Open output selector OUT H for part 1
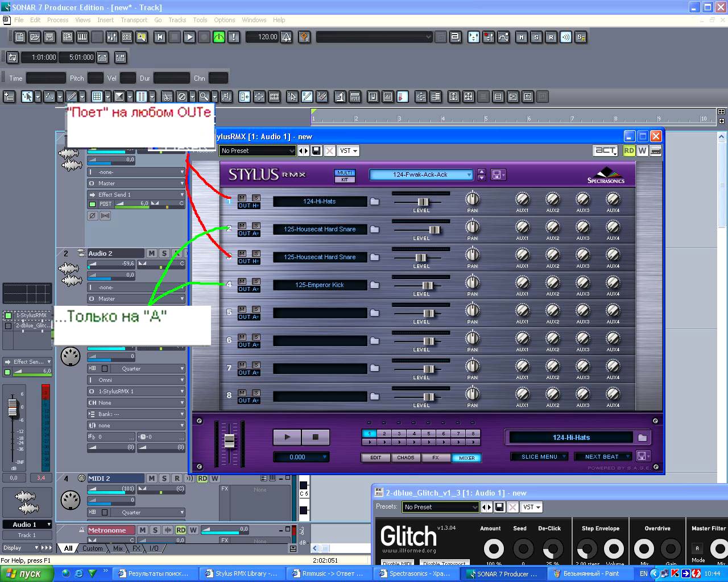728x582 pixels. [249, 206]
